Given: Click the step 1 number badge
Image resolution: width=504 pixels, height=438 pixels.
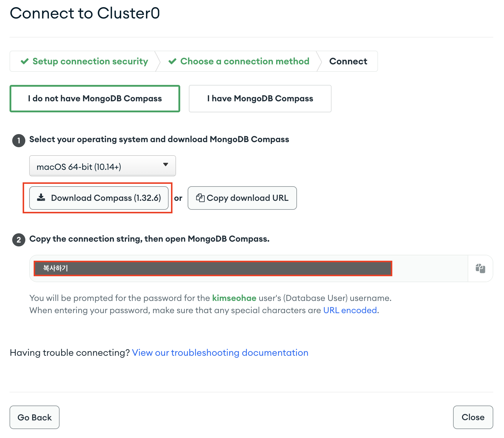Looking at the screenshot, I should (x=19, y=140).
